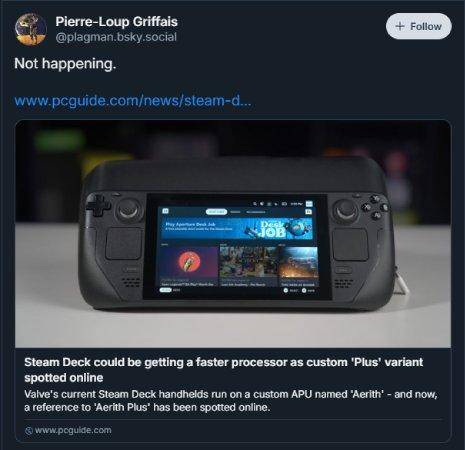
Task: Open article headline about 'Plus' variant
Action: coord(224,370)
